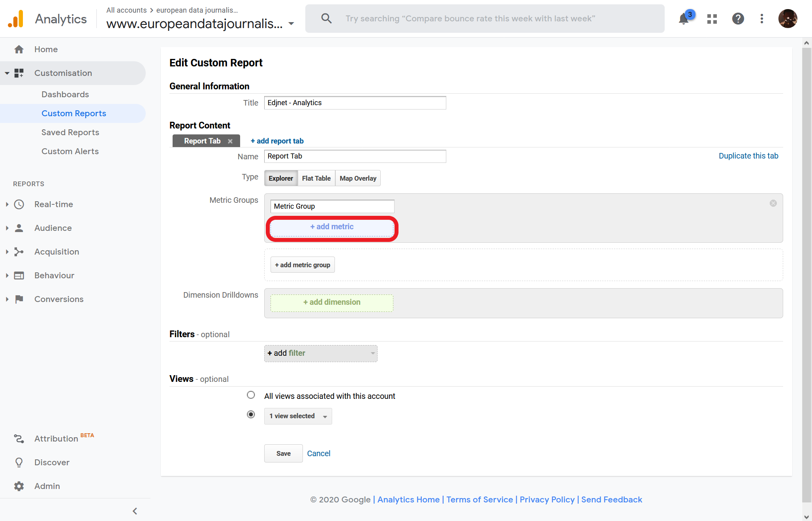Select the 1 view selected radio button
Image resolution: width=812 pixels, height=521 pixels.
[251, 415]
